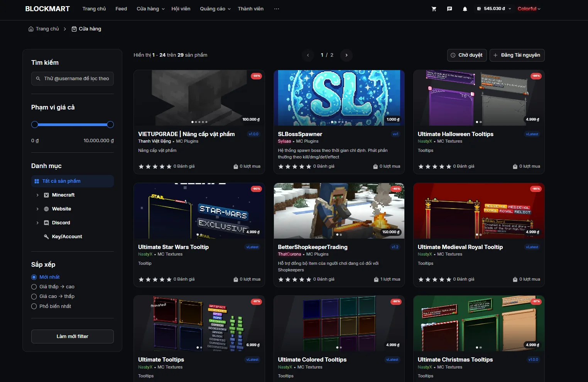Click the wallet balance 545.030 đ

tap(494, 8)
